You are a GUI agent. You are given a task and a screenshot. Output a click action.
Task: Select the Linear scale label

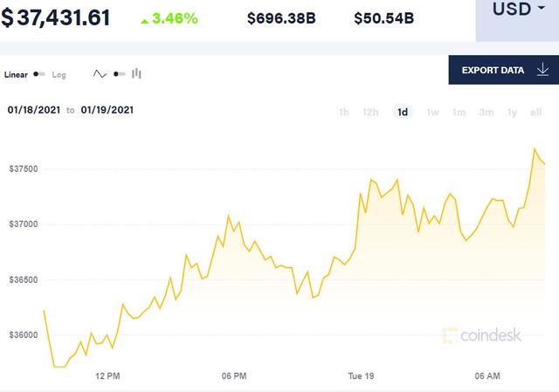click(17, 75)
